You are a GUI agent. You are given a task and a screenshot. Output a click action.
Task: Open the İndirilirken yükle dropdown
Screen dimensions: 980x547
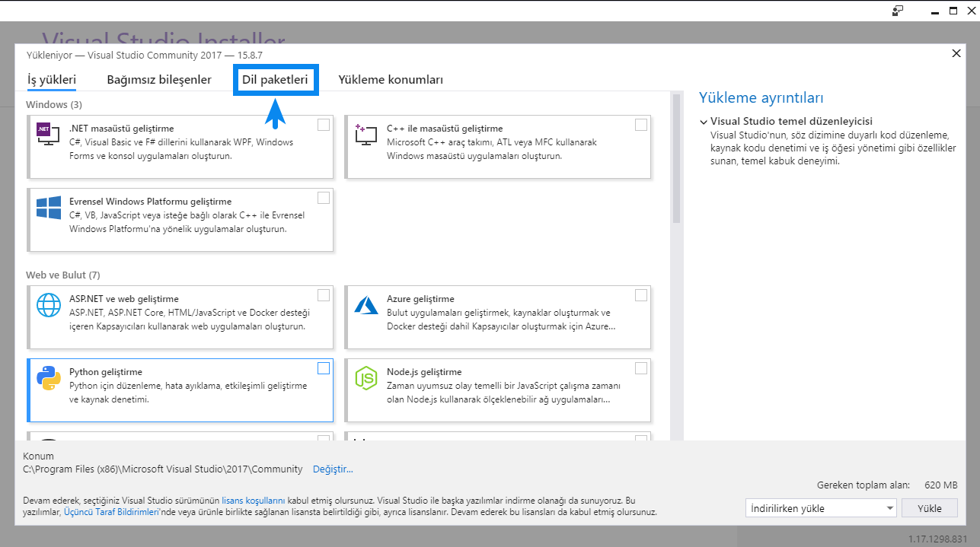[x=822, y=508]
